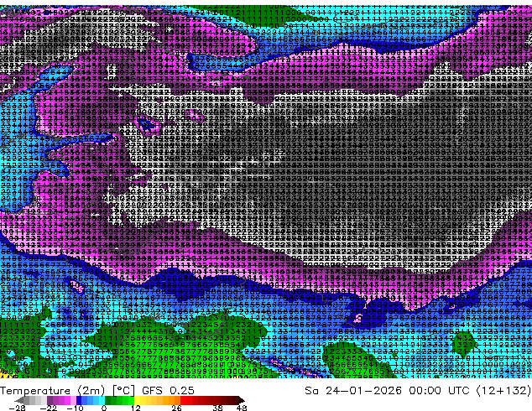532x411 pixels.
Task: Pick the grey arrow at the legend's cold end
Action: 19,400
